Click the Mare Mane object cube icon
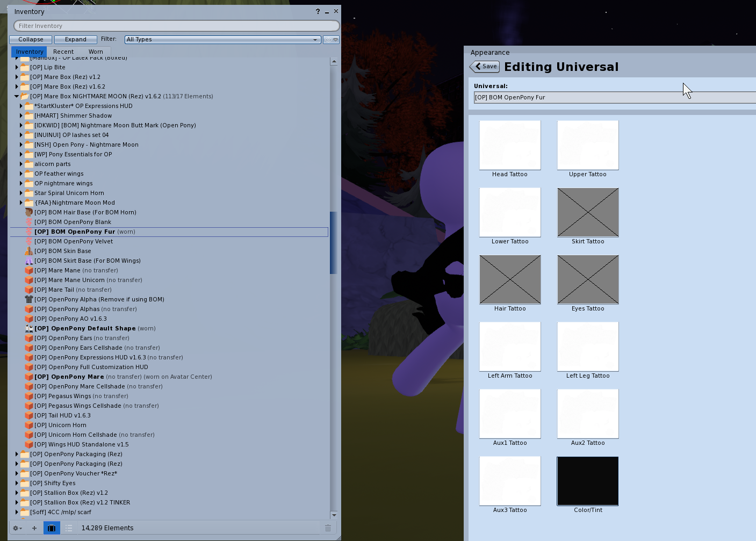Viewport: 756px width, 541px height. (29, 270)
